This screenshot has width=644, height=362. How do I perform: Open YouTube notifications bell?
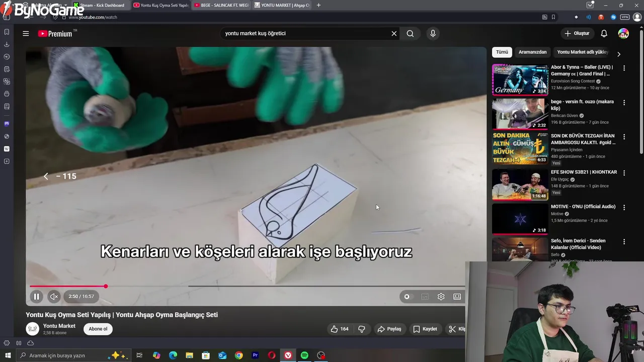click(604, 34)
